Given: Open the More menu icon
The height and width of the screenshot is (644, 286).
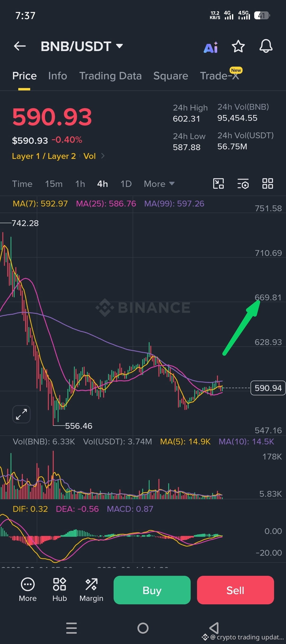Looking at the screenshot, I should pos(28,590).
